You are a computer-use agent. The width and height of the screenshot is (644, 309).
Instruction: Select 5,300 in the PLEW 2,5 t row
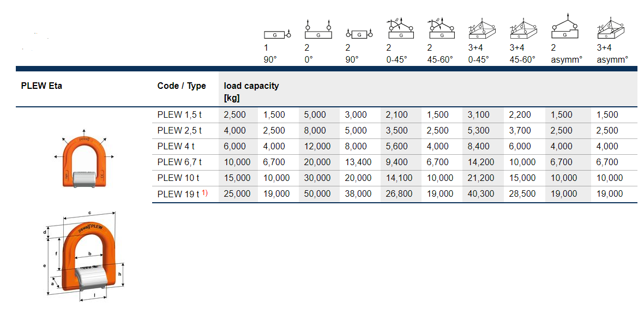[478, 131]
